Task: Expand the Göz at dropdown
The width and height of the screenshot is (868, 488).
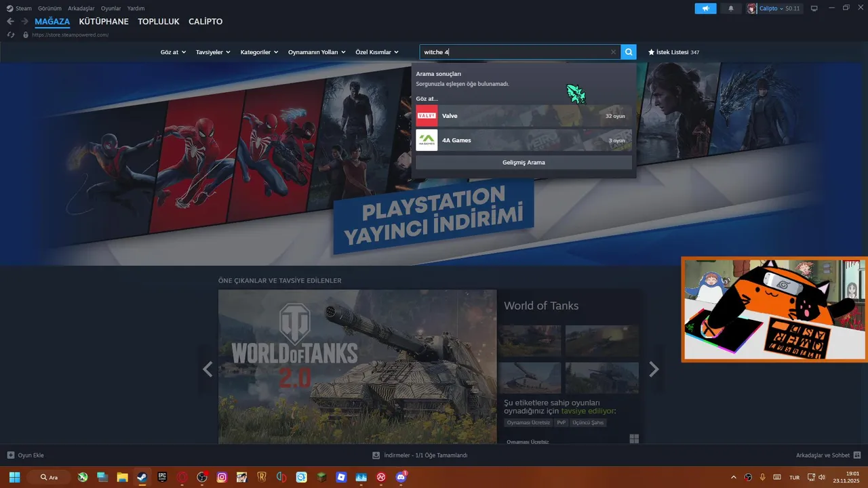Action: [x=173, y=52]
